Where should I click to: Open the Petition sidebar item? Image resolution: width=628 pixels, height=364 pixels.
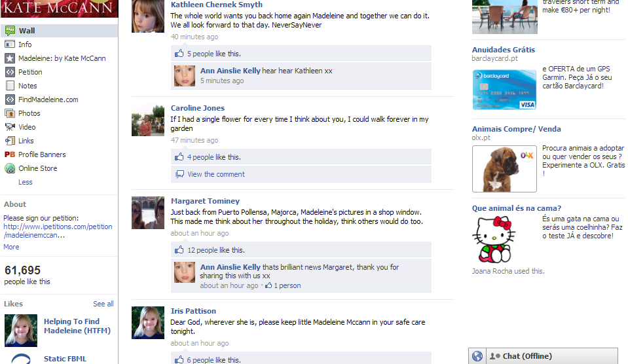point(30,72)
